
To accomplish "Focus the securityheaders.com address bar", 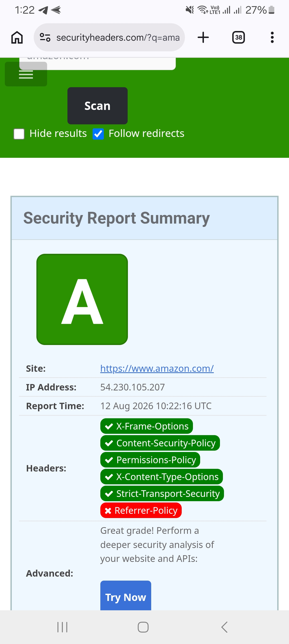I will 109,37.
